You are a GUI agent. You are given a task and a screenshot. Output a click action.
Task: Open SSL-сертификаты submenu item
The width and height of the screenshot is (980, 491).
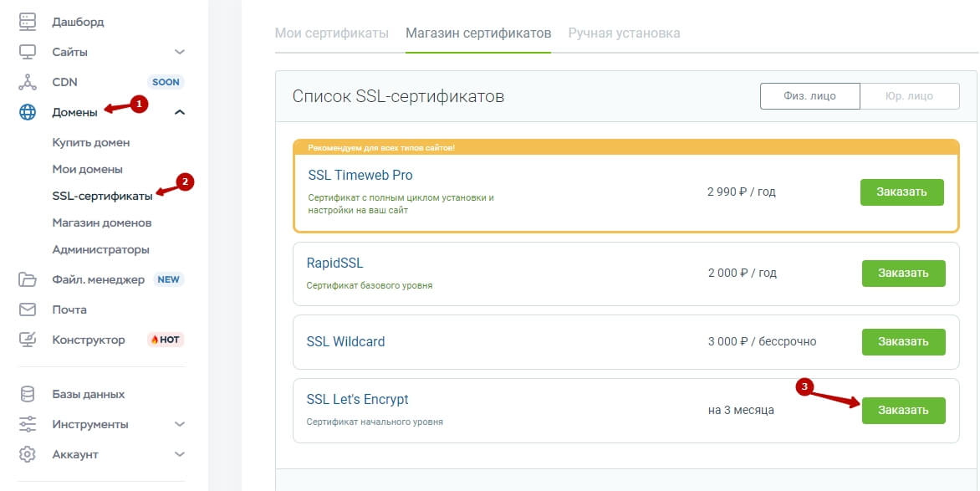[x=103, y=196]
